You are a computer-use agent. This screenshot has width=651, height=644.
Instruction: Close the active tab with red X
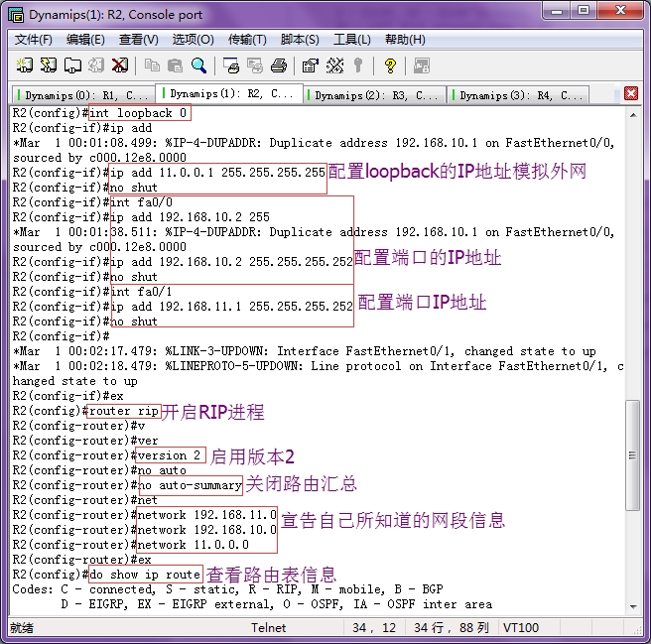point(631,93)
